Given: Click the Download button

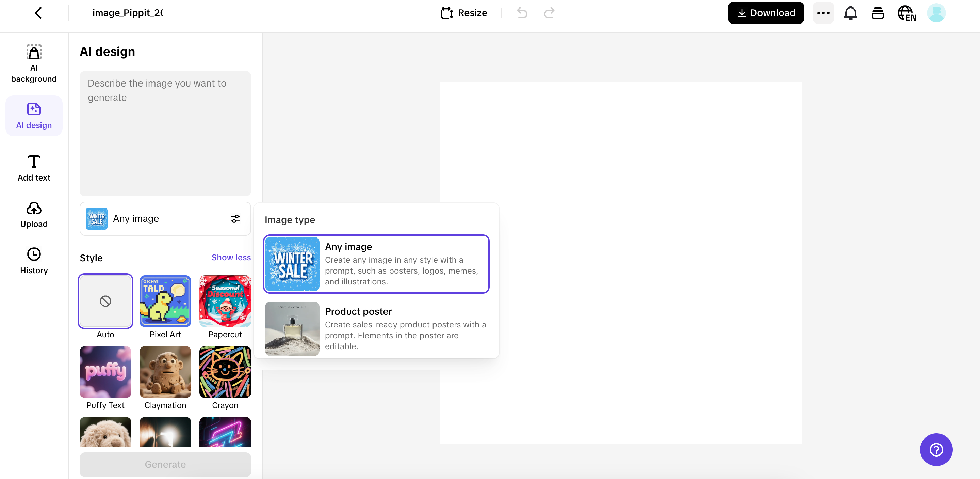Looking at the screenshot, I should coord(765,13).
